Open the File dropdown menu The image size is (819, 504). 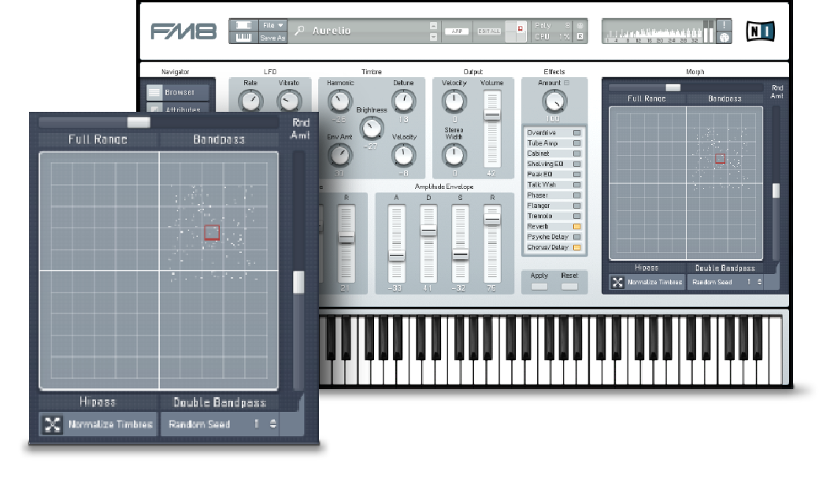tap(272, 25)
